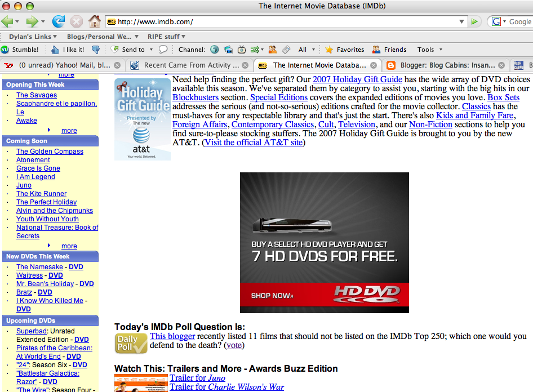
Task: Open the search engine chooser dropdown arrow
Action: click(x=504, y=22)
